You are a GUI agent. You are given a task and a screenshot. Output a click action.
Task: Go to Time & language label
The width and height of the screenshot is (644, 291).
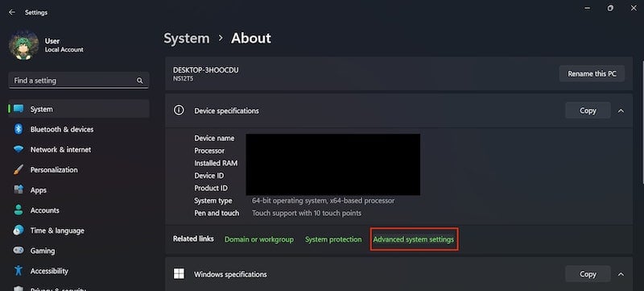tap(57, 231)
